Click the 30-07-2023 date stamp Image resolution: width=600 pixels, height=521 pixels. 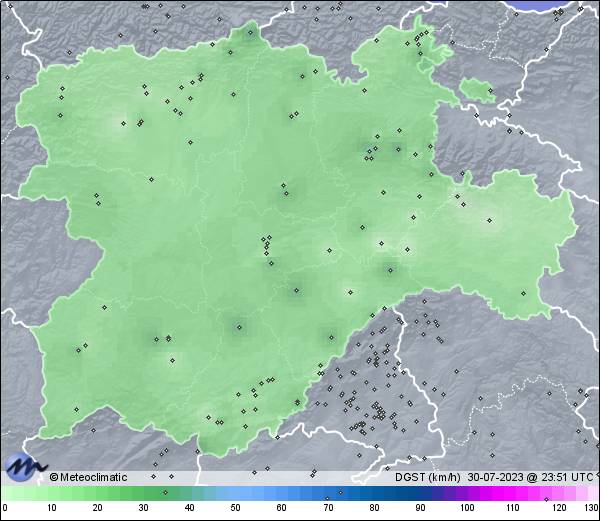point(495,477)
